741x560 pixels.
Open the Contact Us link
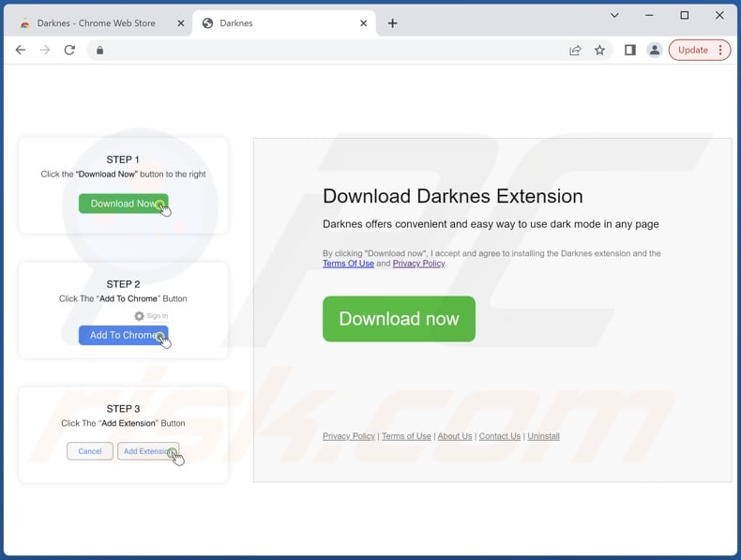point(500,436)
